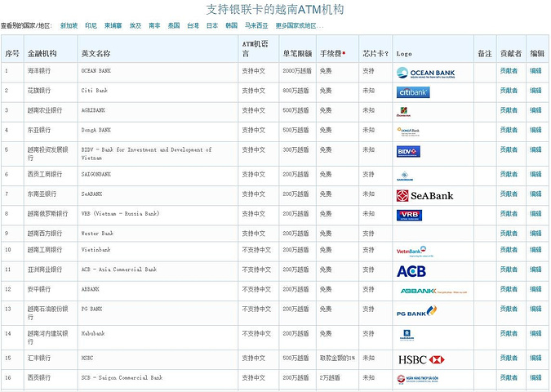The width and height of the screenshot is (551, 392).
Task: Open 更多国家或地区 link
Action: (x=299, y=26)
